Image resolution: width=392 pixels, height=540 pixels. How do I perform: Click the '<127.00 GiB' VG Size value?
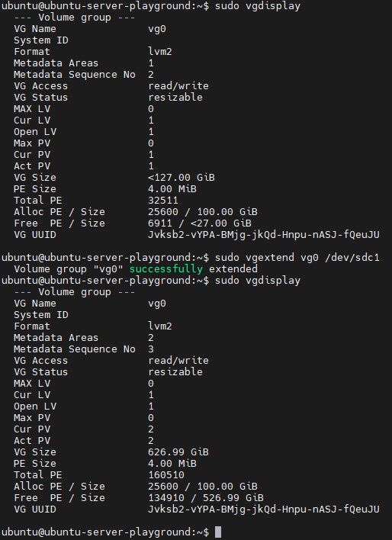point(182,178)
